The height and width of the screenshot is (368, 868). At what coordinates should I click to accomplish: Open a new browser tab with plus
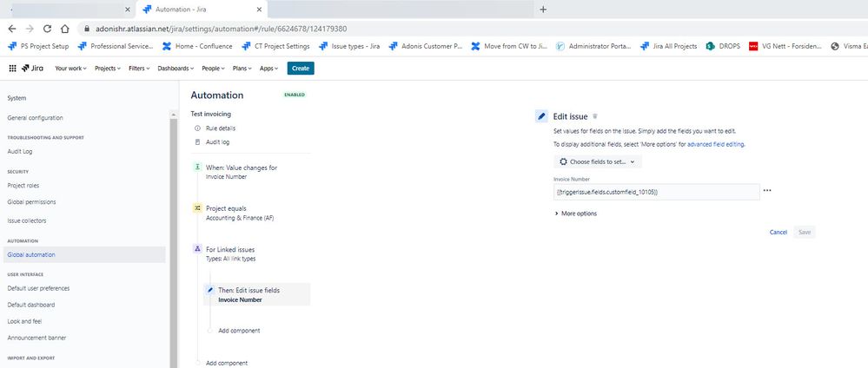tap(543, 10)
